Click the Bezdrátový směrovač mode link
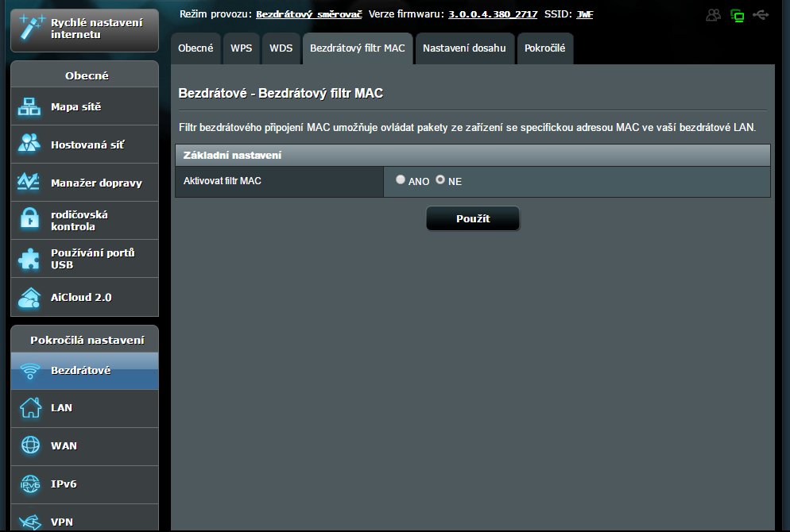790x532 pixels. click(x=308, y=14)
